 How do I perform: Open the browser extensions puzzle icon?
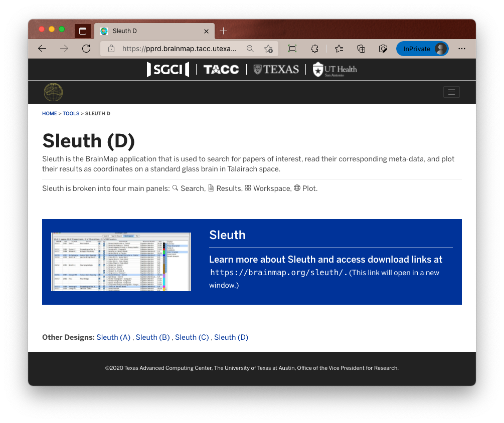tap(314, 49)
